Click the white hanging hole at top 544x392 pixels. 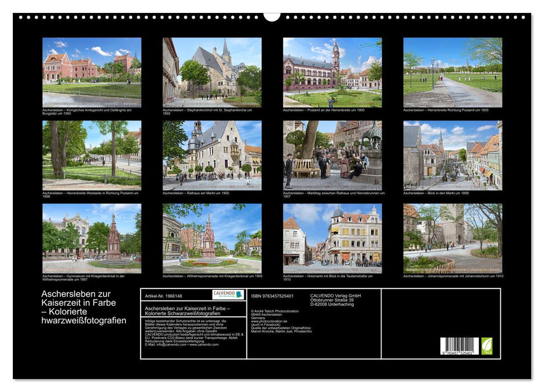point(272,16)
